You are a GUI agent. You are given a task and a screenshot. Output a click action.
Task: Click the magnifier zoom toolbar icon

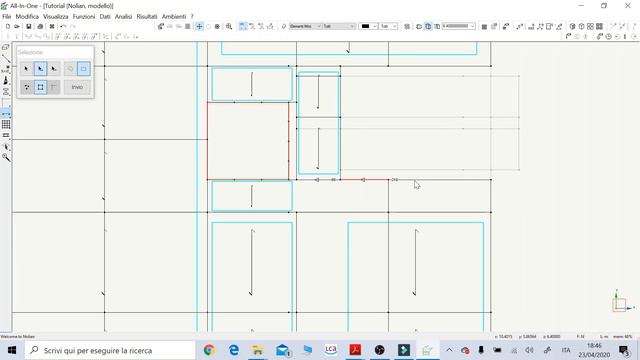coord(229,26)
